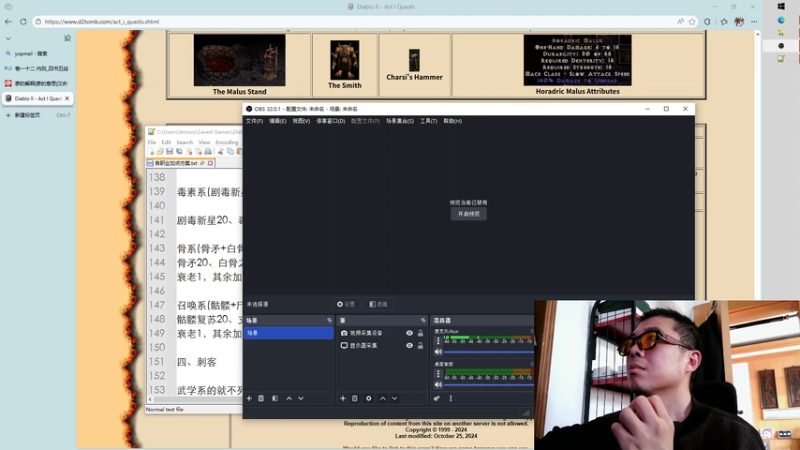800x450 pixels.
Task: New file icon in Notepad++ toolbar
Action: coord(151,152)
